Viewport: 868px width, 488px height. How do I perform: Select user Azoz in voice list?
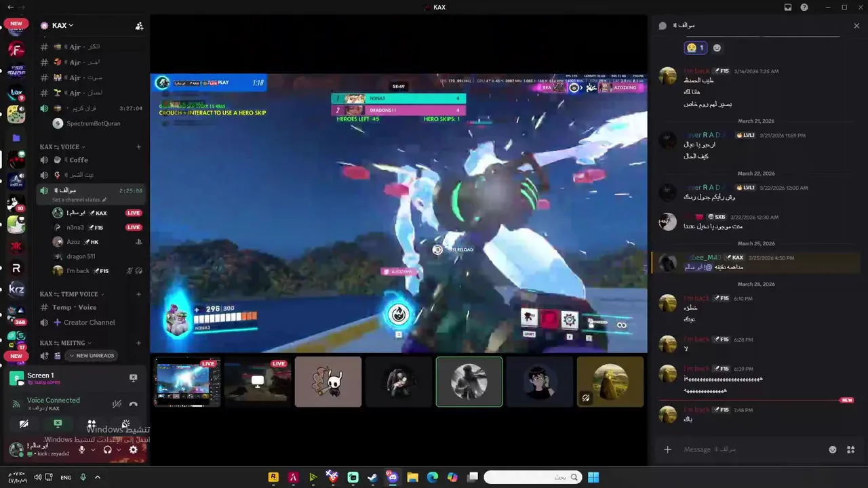[x=97, y=242]
